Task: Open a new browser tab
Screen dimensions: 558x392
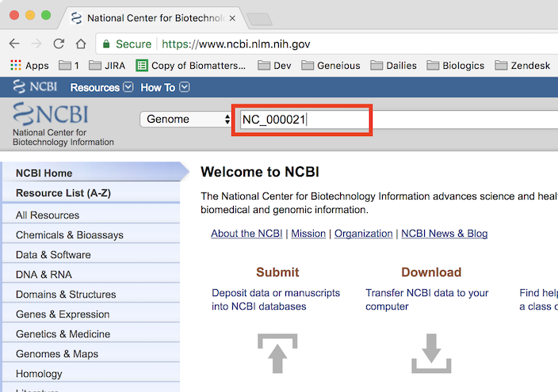Action: [x=259, y=19]
